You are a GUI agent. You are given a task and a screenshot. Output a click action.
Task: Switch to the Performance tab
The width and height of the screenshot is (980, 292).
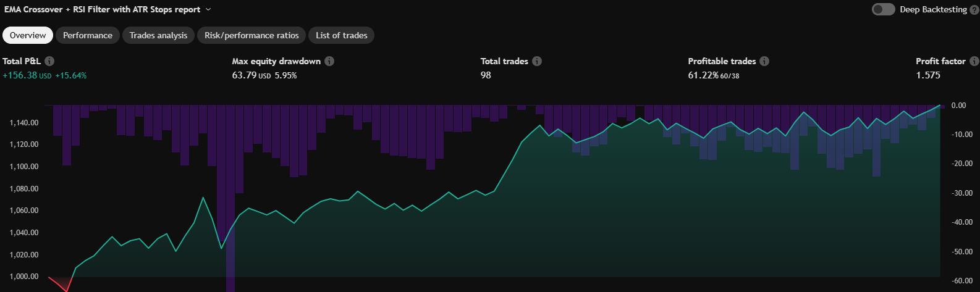88,35
